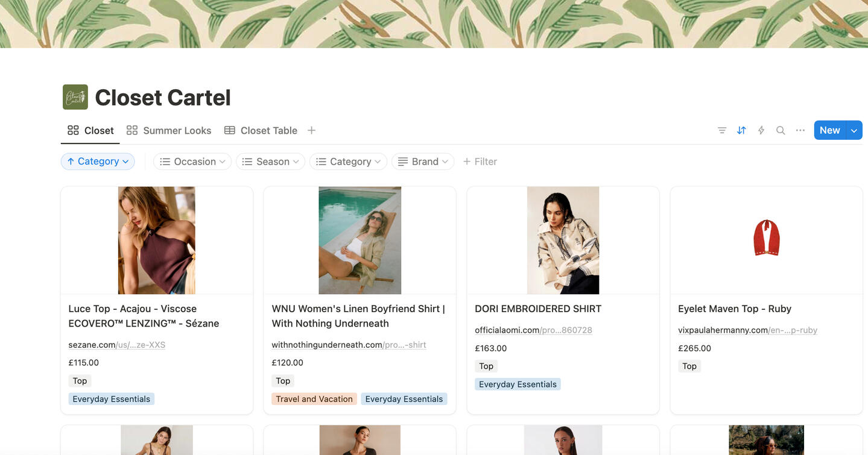Open the three-dot view options menu

[x=800, y=130]
